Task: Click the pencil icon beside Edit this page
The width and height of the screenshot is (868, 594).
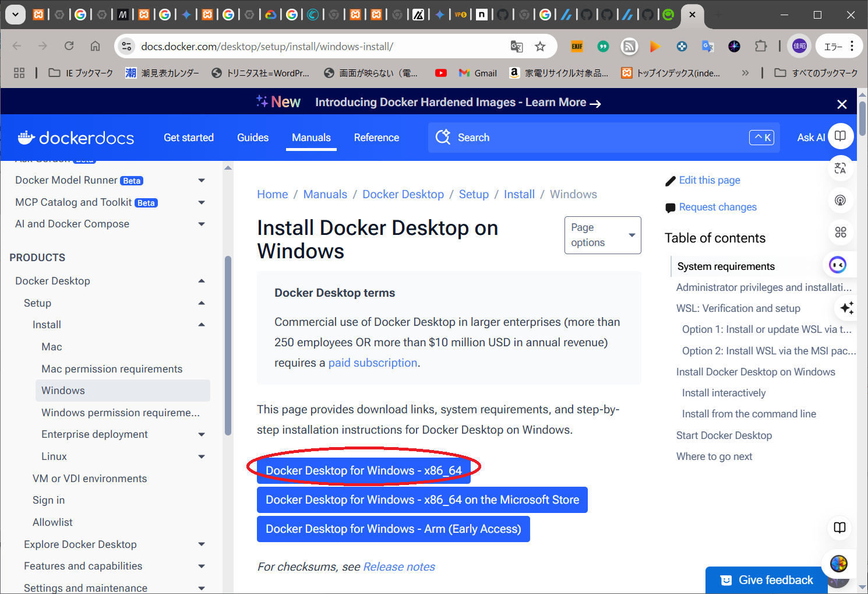Action: pyautogui.click(x=670, y=181)
